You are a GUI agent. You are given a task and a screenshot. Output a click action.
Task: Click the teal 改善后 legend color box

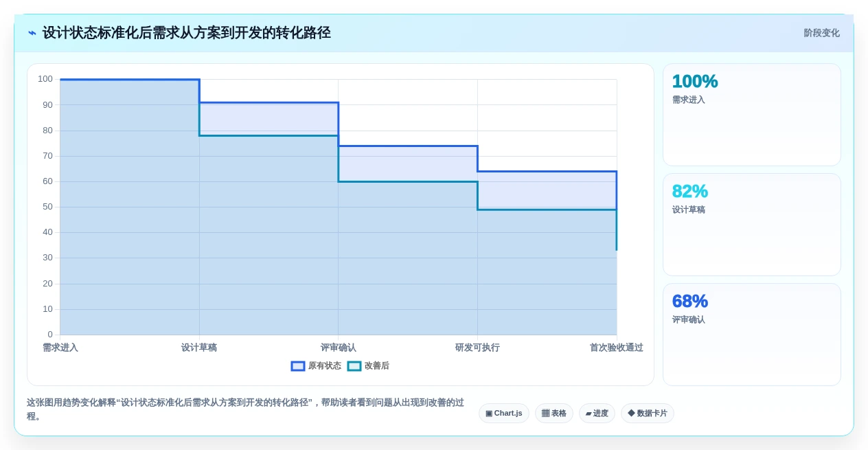[354, 366]
